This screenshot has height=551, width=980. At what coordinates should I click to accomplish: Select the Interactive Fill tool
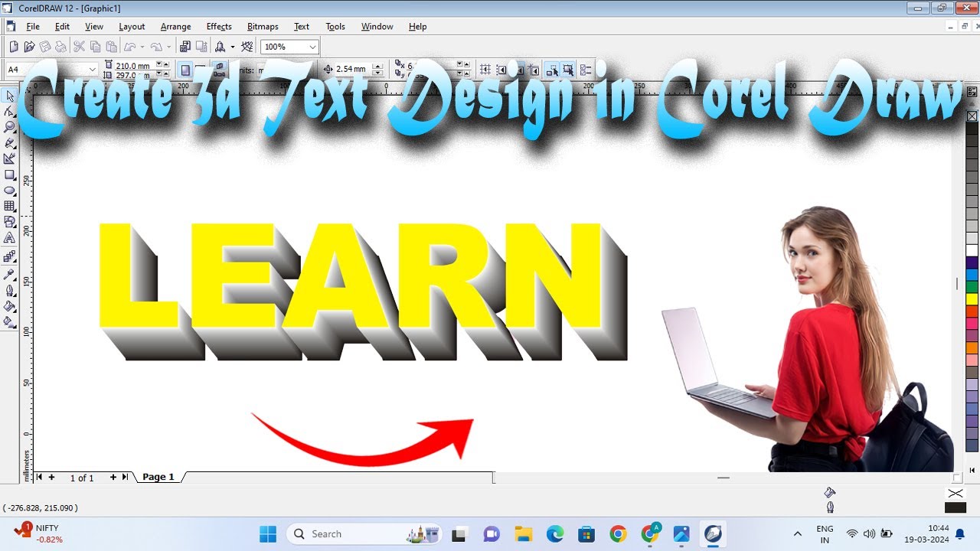click(x=10, y=322)
